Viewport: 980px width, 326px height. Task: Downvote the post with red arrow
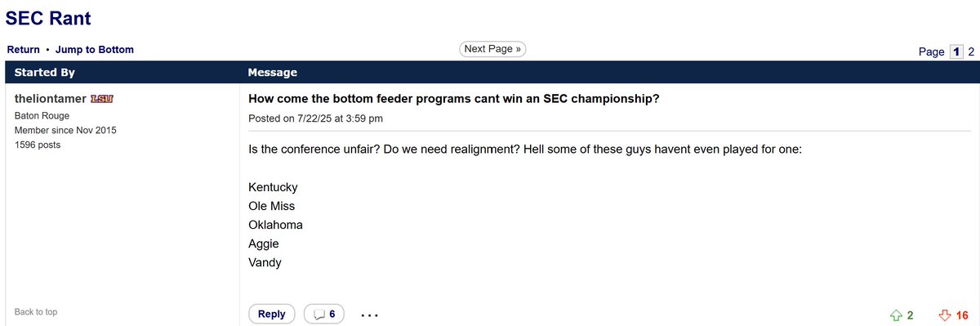coord(945,315)
